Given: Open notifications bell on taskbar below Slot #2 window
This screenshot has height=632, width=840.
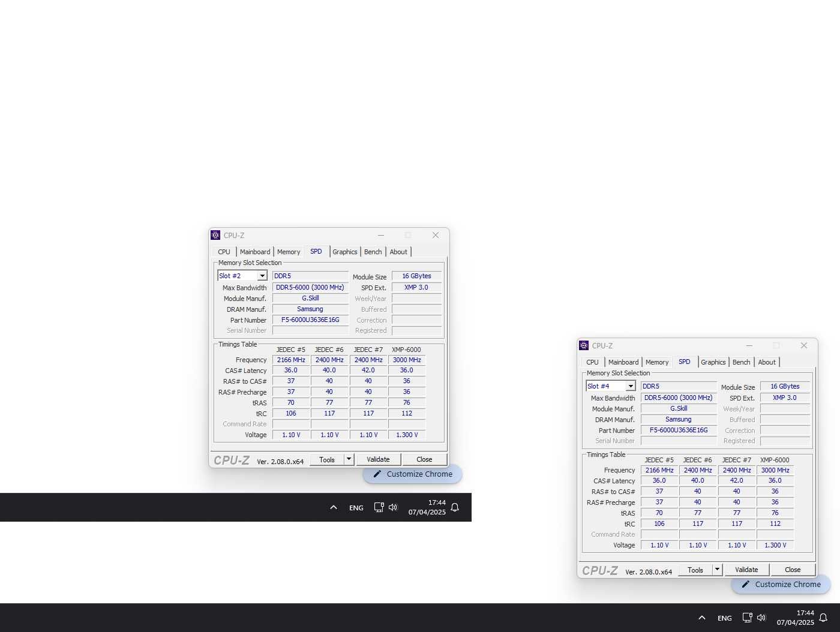Looking at the screenshot, I should pyautogui.click(x=455, y=507).
